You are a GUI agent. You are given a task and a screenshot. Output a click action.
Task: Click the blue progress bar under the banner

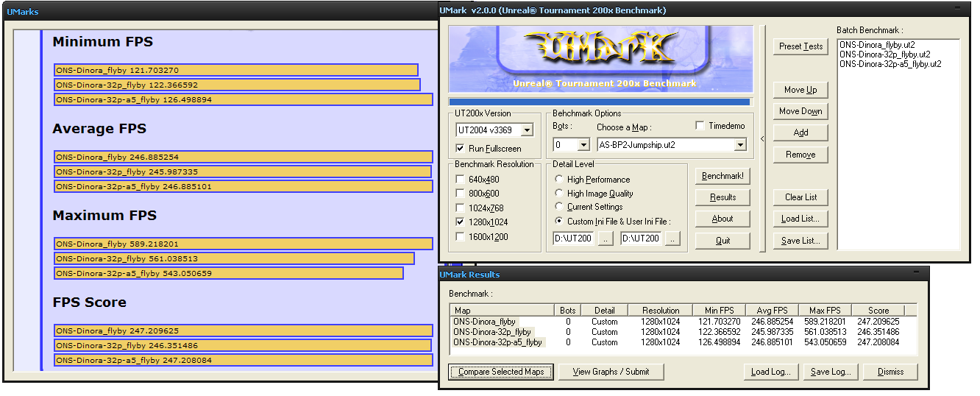(600, 102)
